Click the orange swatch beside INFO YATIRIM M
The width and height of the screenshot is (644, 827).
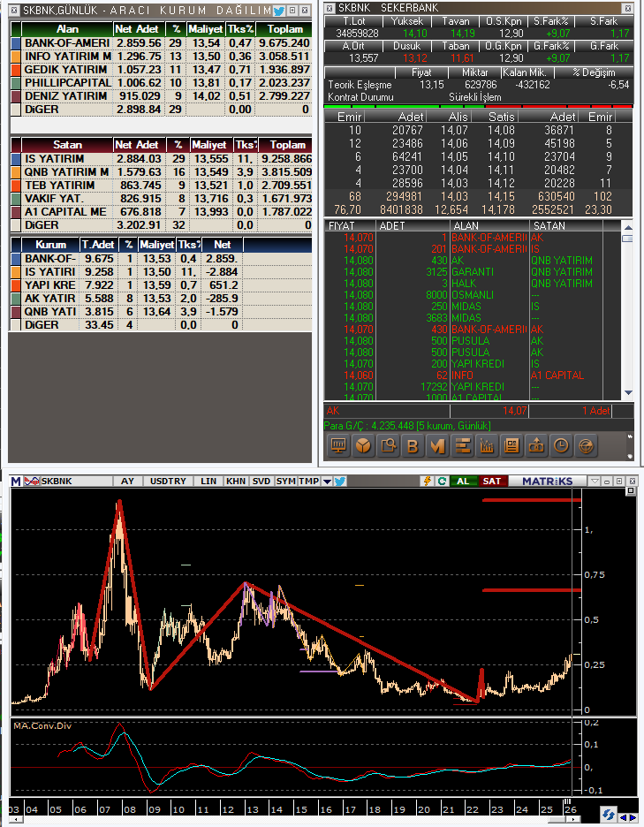[x=16, y=57]
